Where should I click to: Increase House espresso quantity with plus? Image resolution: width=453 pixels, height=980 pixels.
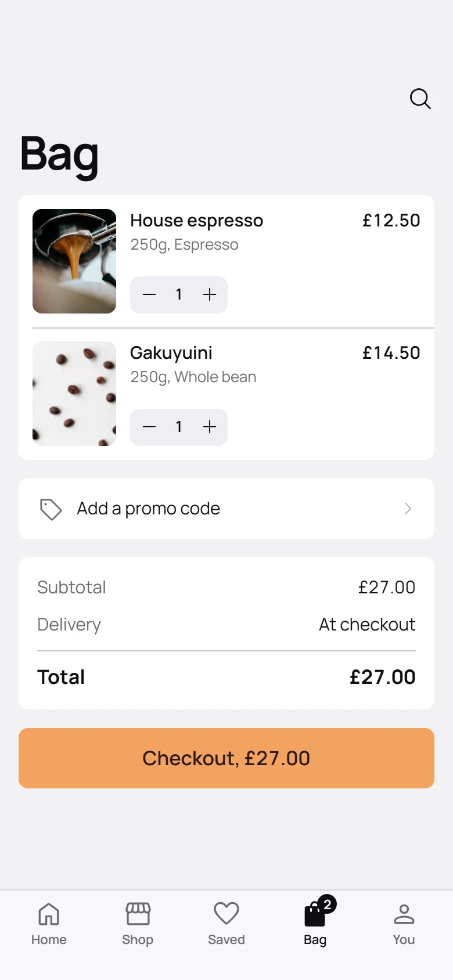[x=210, y=295]
